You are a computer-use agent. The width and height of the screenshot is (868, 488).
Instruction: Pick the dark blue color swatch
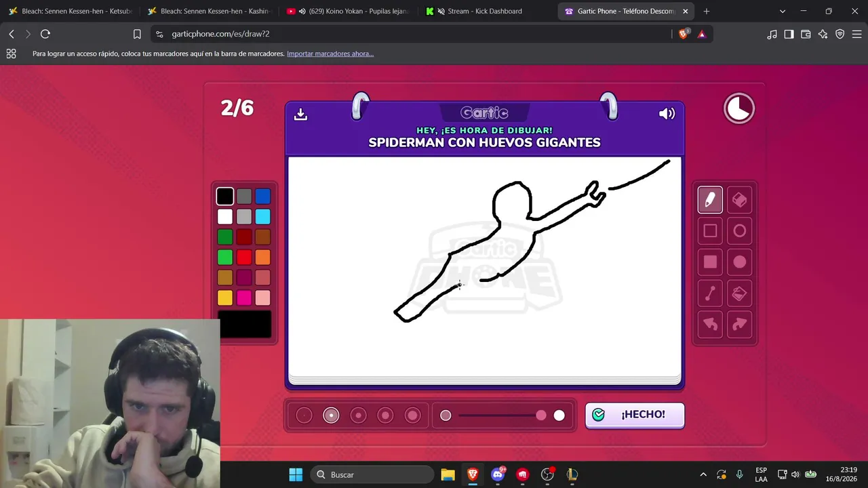click(263, 197)
